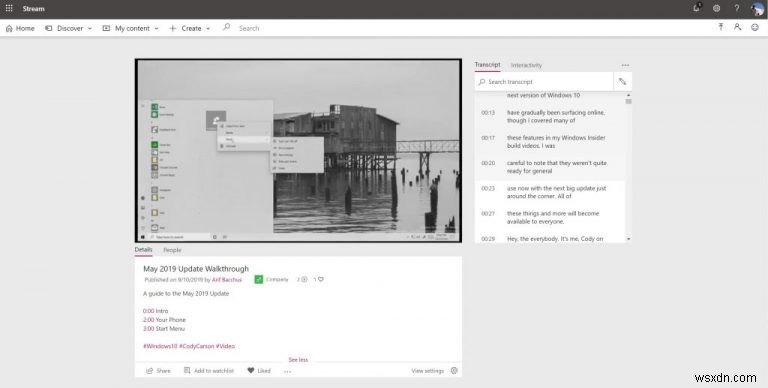
Task: Expand the My content menu
Action: coord(130,28)
